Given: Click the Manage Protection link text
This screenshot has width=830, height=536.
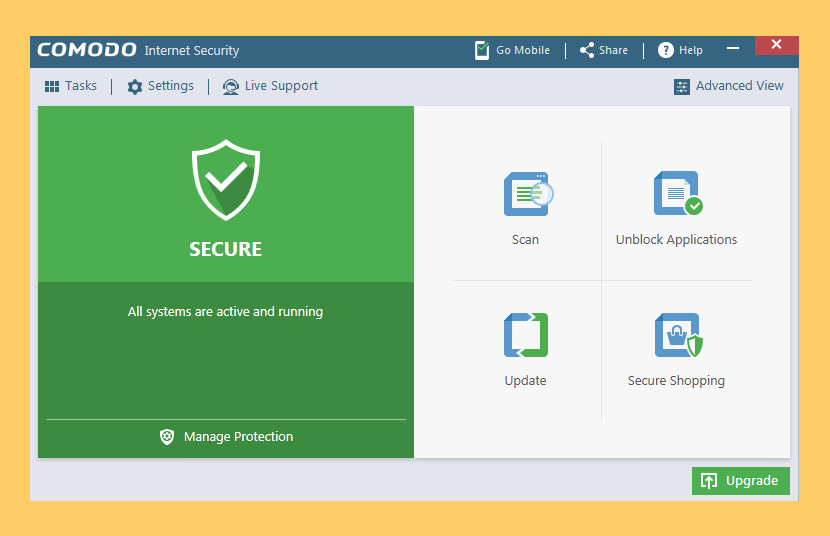Looking at the screenshot, I should 238,437.
